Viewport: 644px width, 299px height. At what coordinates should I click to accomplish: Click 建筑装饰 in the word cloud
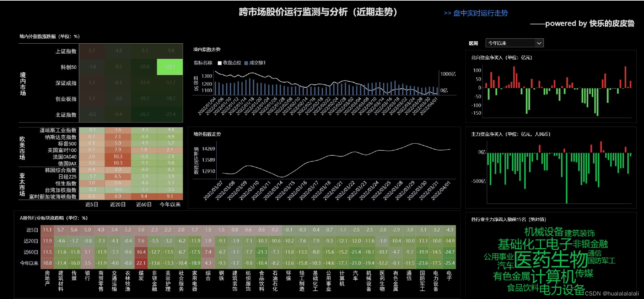coord(579,234)
